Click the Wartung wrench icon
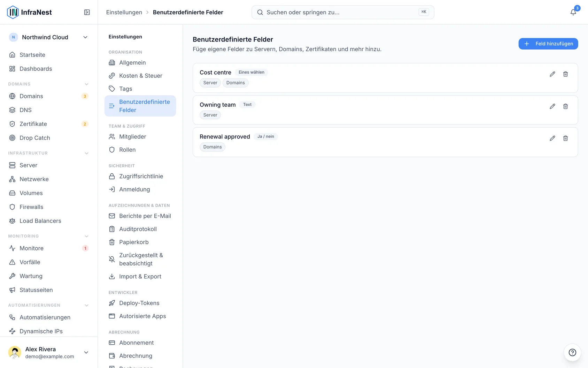588x368 pixels. tap(12, 276)
